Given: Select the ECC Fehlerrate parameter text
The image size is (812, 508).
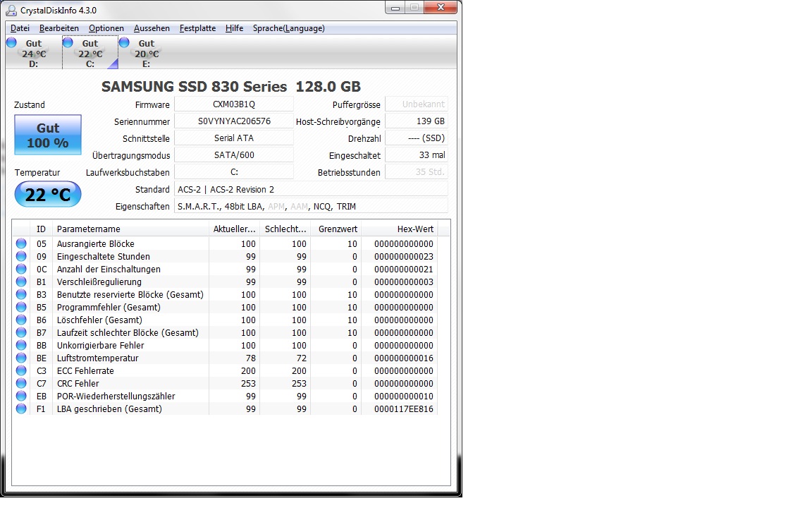Looking at the screenshot, I should point(85,370).
